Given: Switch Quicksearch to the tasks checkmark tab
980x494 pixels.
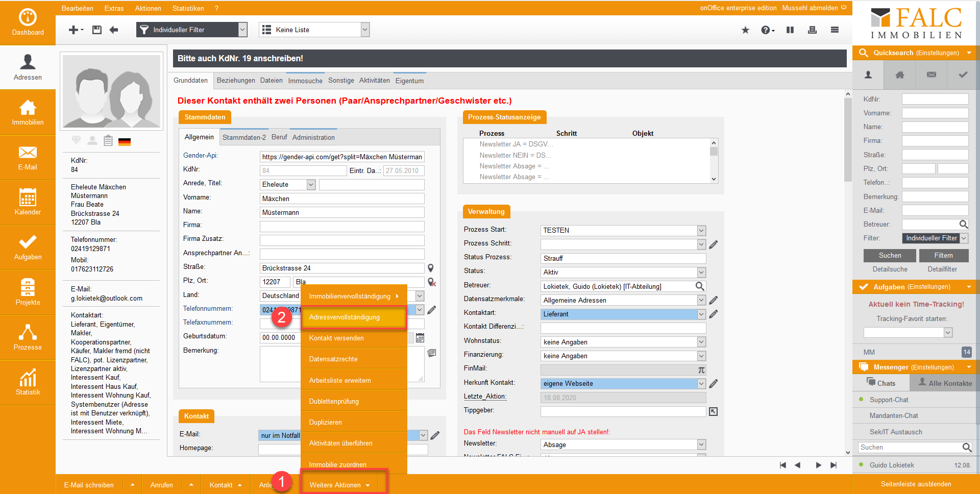Looking at the screenshot, I should click(x=963, y=75).
